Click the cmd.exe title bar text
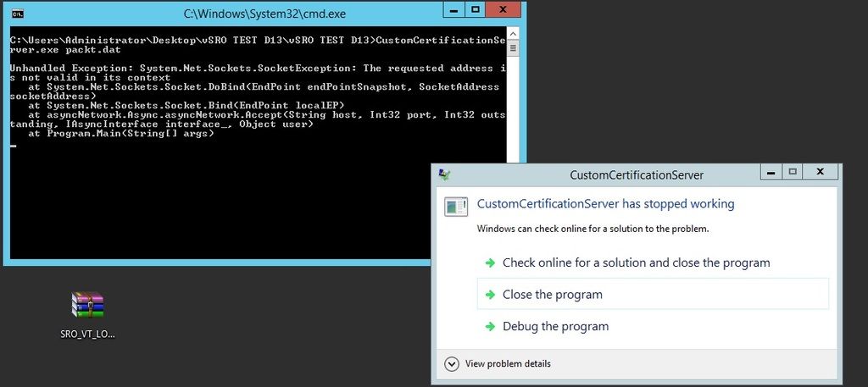 (264, 14)
